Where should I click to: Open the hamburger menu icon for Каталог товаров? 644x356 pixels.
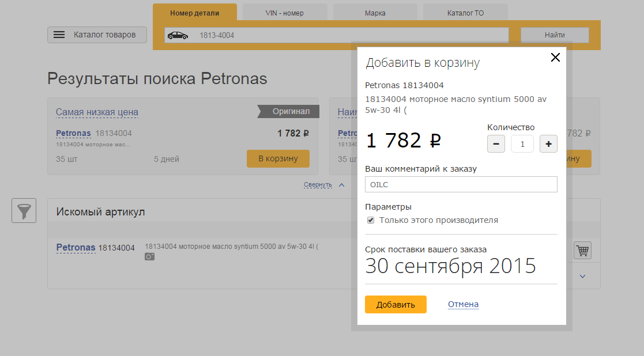pos(59,35)
